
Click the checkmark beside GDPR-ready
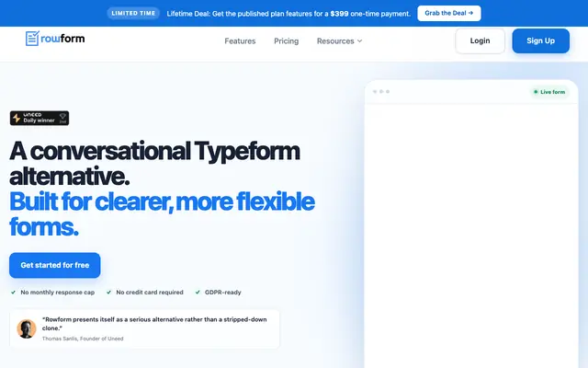[198, 293]
